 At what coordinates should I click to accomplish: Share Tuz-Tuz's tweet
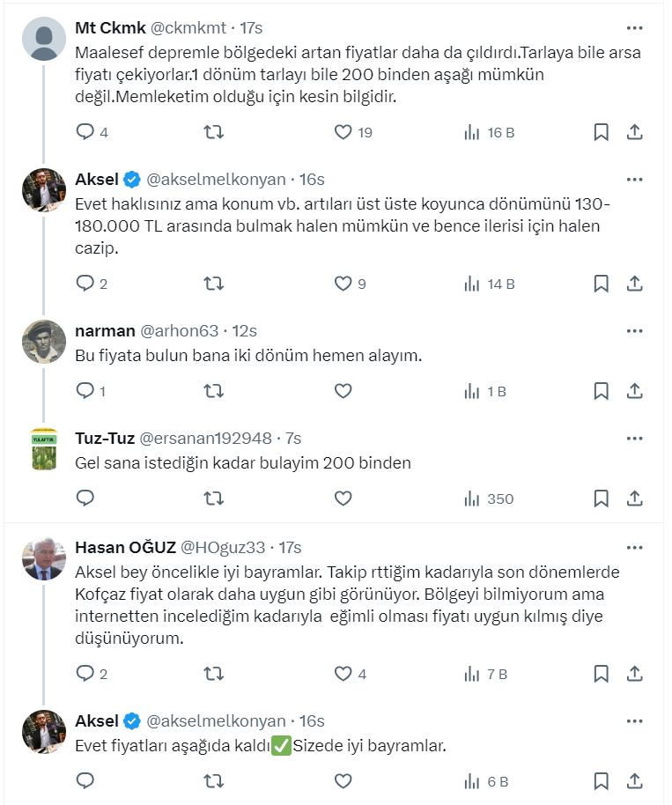click(x=634, y=499)
